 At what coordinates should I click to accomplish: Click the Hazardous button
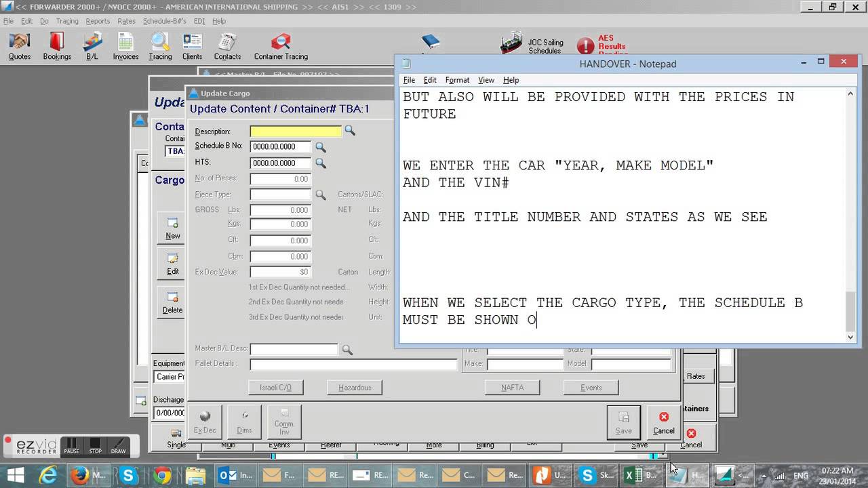tap(355, 388)
